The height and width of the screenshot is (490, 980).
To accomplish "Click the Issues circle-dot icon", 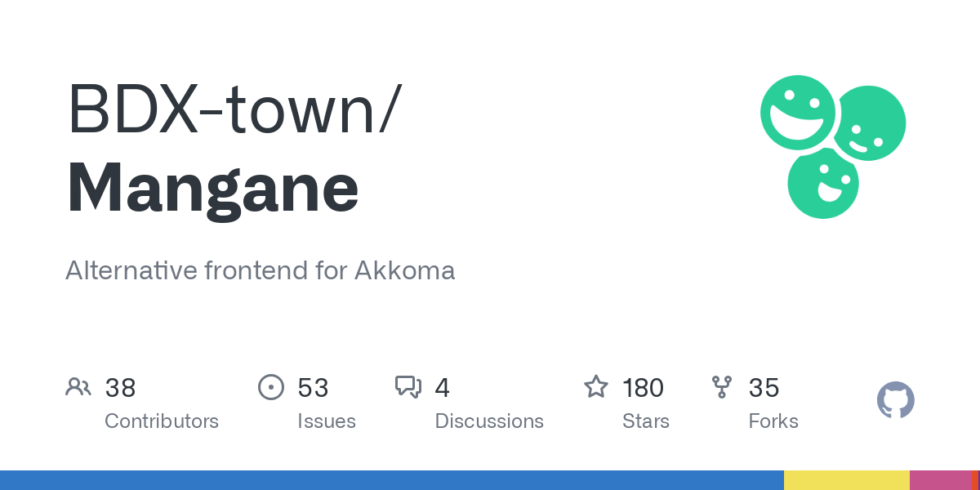I will click(x=270, y=386).
